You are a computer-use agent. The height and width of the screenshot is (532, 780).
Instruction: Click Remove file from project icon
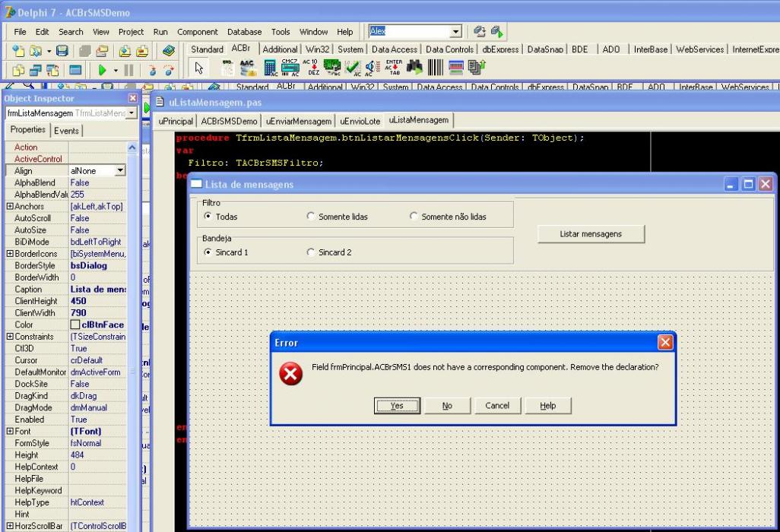[x=141, y=50]
